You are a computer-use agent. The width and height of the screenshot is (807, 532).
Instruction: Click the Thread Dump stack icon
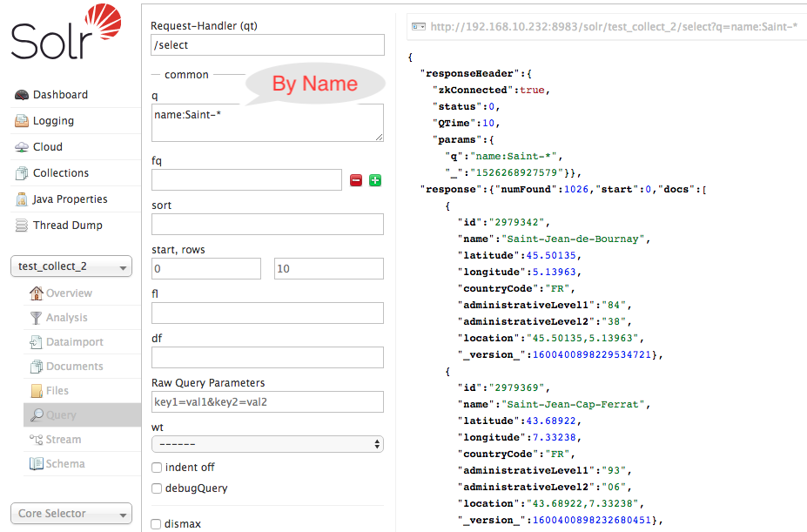[22, 226]
